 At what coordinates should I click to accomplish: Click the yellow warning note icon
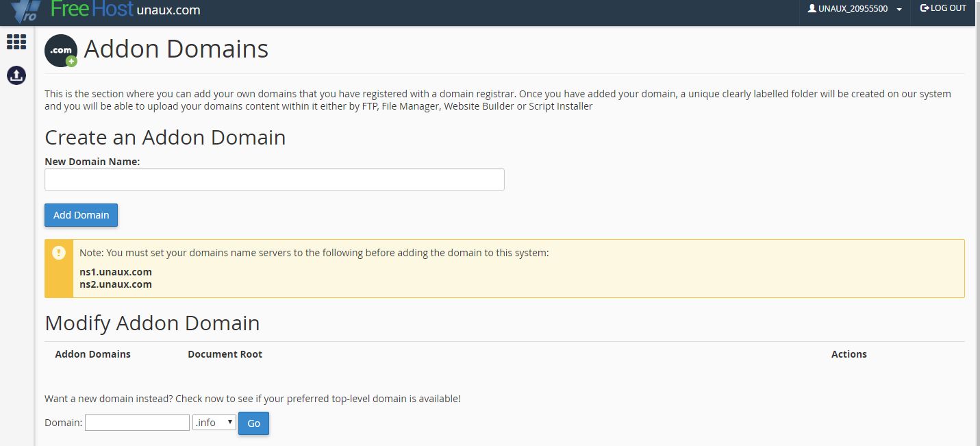59,252
